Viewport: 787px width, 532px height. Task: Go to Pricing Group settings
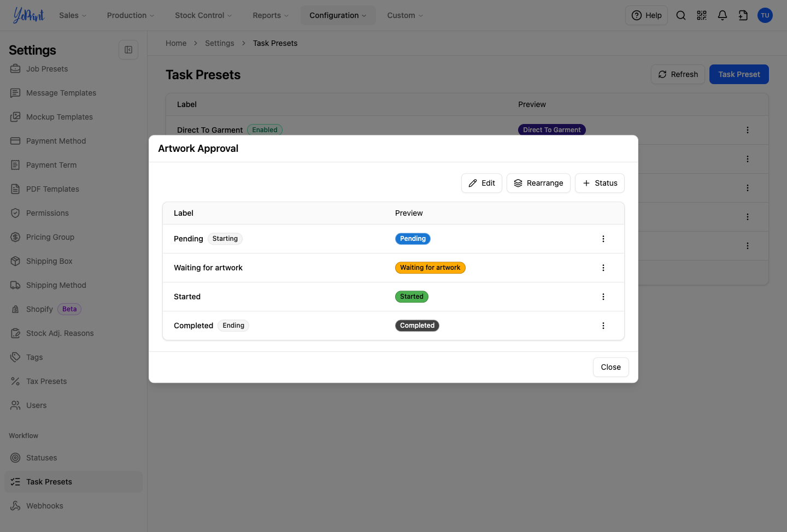coord(73,237)
